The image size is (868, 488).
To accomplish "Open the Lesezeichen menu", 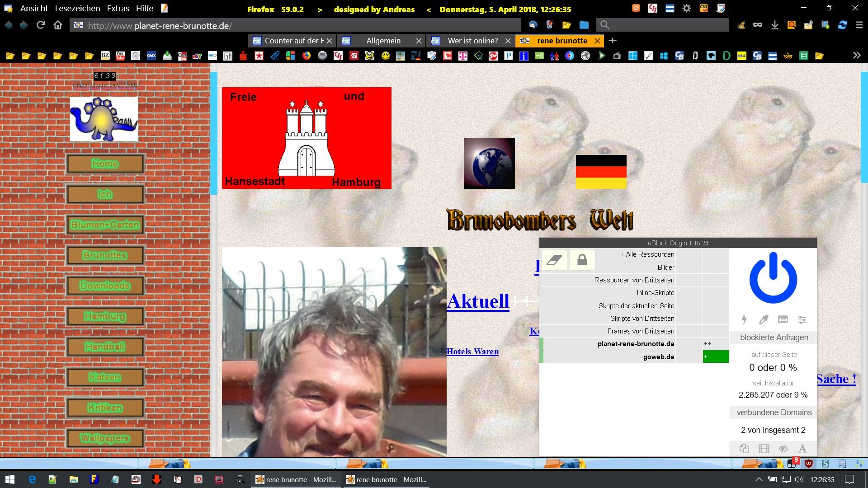I will (77, 9).
